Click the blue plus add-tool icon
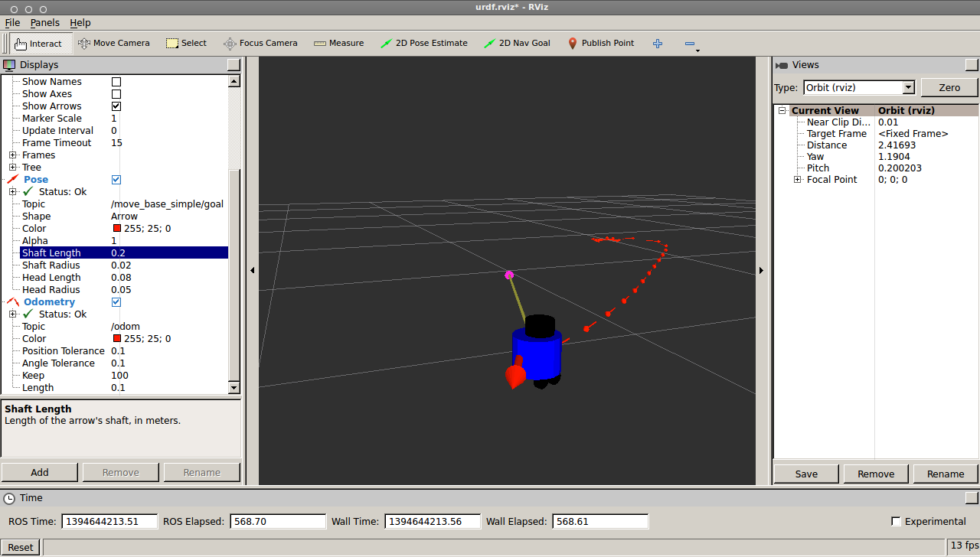This screenshot has width=980, height=557. click(x=657, y=44)
